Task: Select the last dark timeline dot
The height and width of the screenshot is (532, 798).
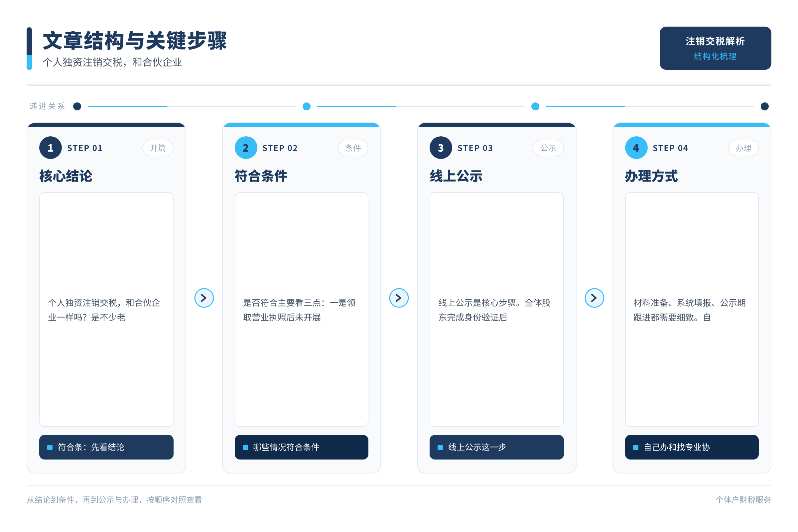Action: [764, 106]
